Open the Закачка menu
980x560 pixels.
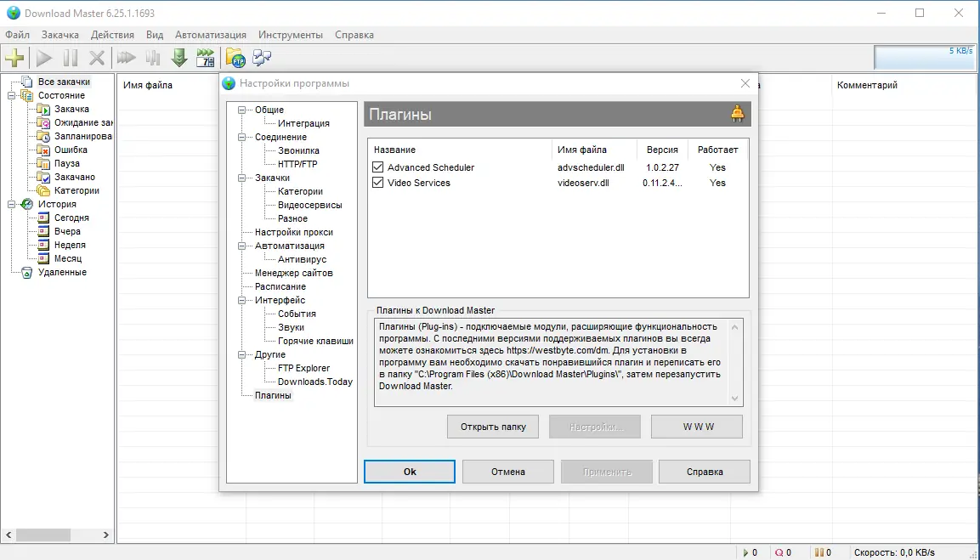click(60, 35)
